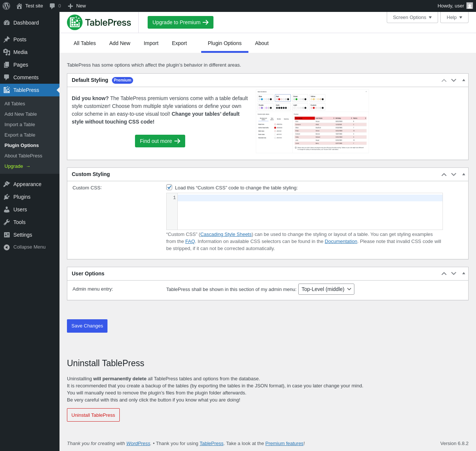Switch to the About tab
This screenshot has height=451, width=476.
coord(262,43)
